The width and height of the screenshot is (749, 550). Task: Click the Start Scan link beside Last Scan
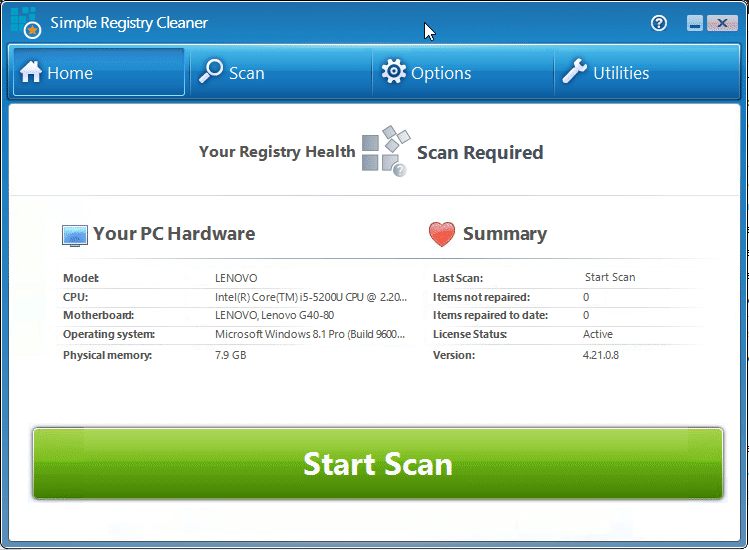coord(610,277)
